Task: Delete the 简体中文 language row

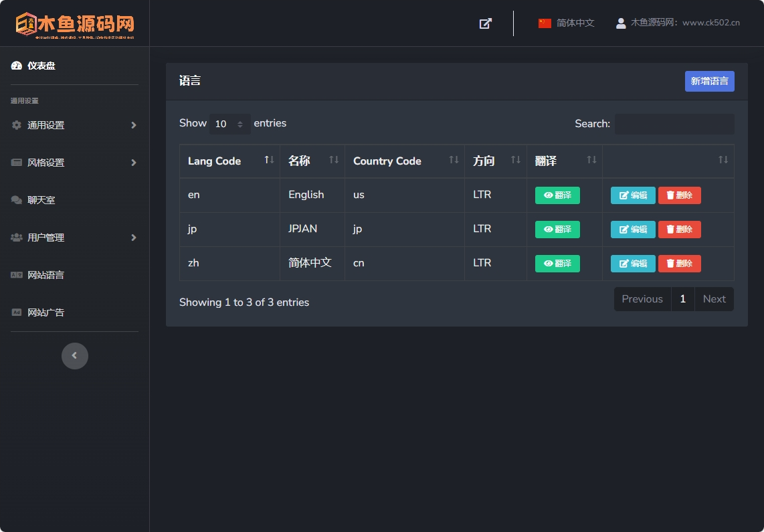Action: tap(679, 264)
